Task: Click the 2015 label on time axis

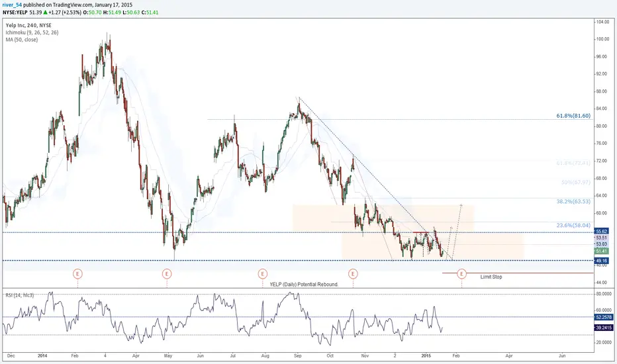Action: coord(426,356)
